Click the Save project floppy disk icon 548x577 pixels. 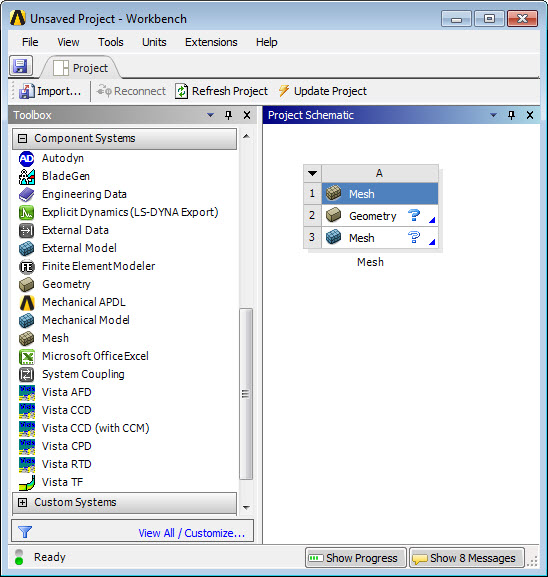pos(21,67)
